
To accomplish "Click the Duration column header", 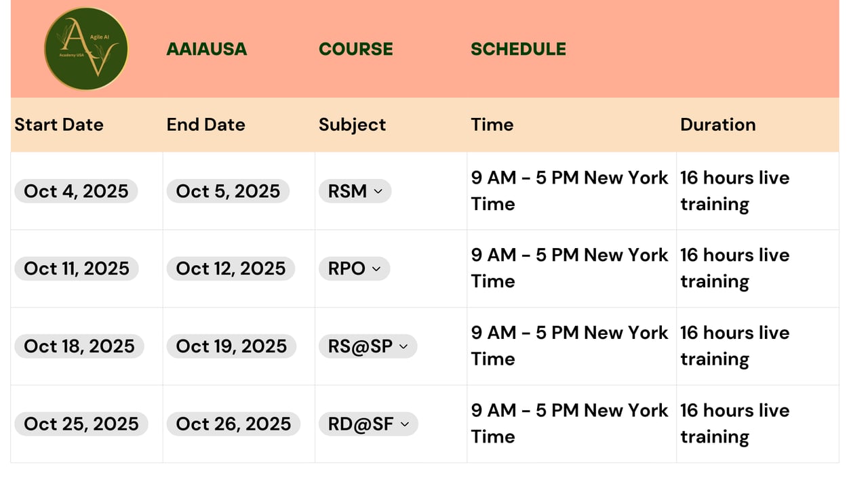I will pyautogui.click(x=717, y=125).
